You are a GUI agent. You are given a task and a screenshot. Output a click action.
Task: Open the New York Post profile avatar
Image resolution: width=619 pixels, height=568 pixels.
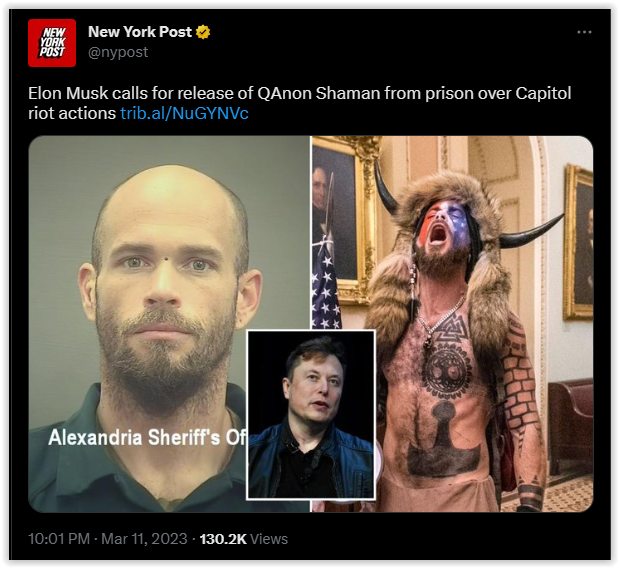(x=52, y=43)
